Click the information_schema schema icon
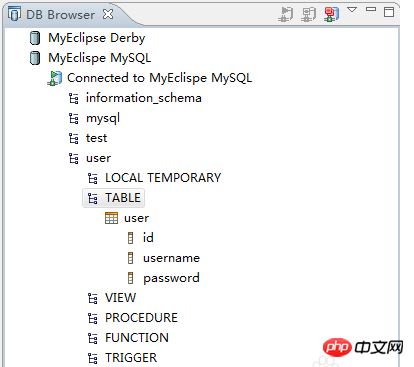The width and height of the screenshot is (414, 367). (x=74, y=98)
